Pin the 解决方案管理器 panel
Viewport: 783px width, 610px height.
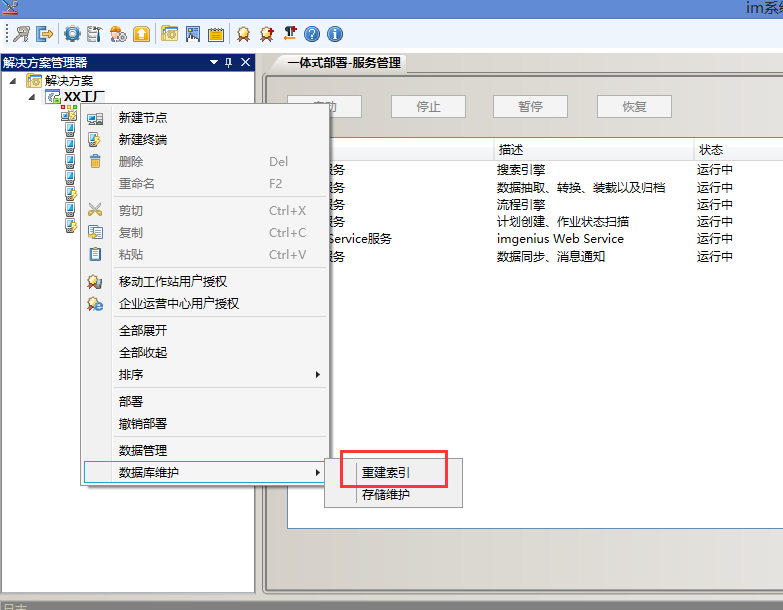(x=228, y=63)
